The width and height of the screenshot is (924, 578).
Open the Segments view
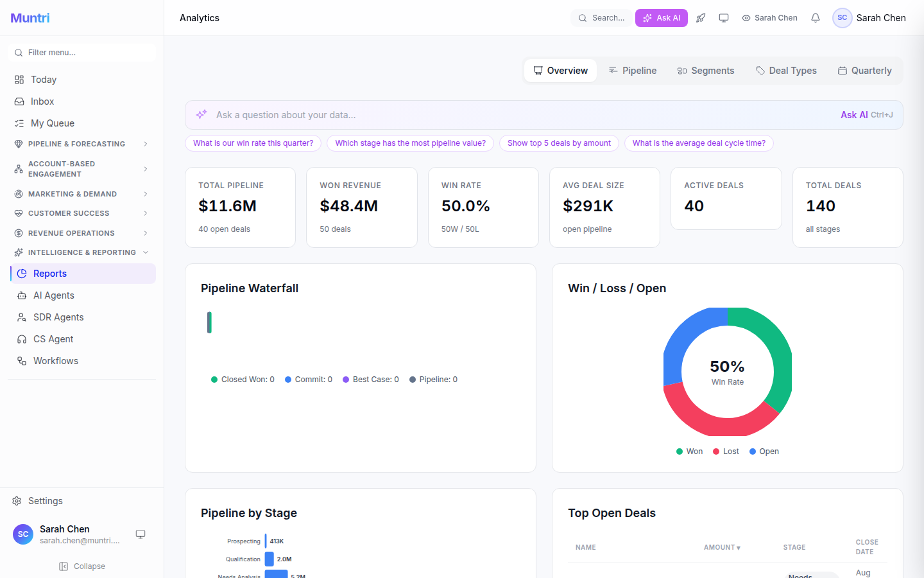[706, 70]
